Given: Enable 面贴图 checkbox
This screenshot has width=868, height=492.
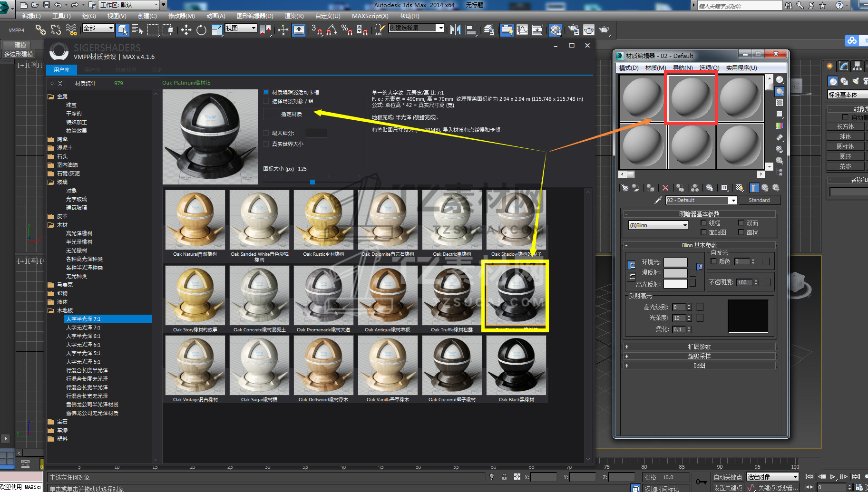Looking at the screenshot, I should click(x=704, y=232).
